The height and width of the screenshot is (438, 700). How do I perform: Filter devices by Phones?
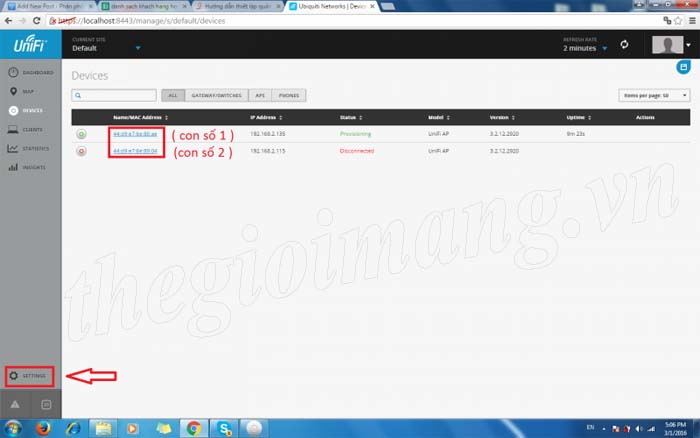(x=288, y=96)
